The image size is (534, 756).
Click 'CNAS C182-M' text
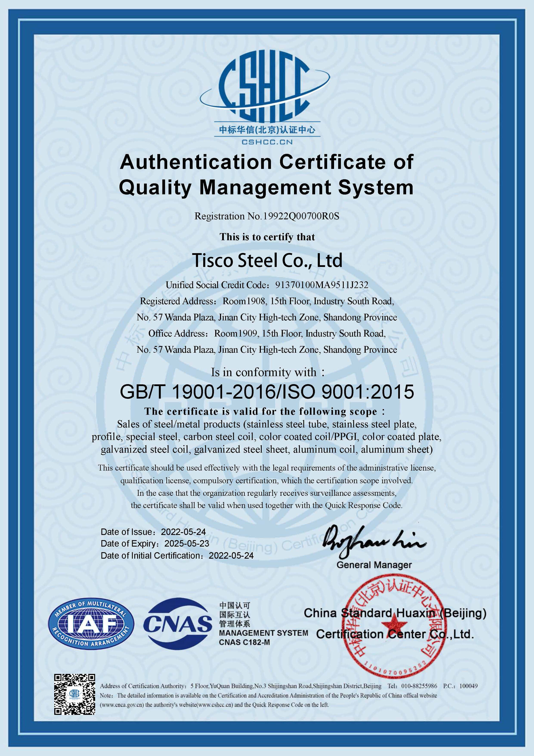(244, 642)
